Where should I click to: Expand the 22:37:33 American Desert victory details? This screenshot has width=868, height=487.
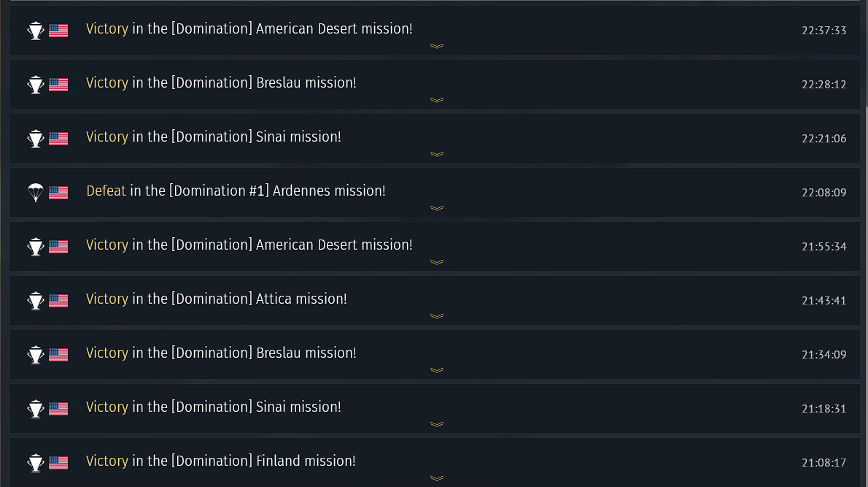[437, 46]
